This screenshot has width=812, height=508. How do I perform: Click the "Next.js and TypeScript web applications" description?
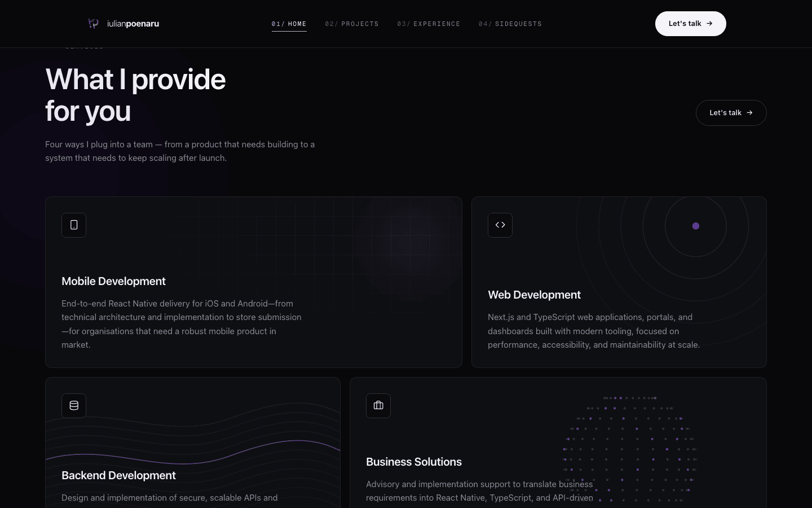click(594, 331)
